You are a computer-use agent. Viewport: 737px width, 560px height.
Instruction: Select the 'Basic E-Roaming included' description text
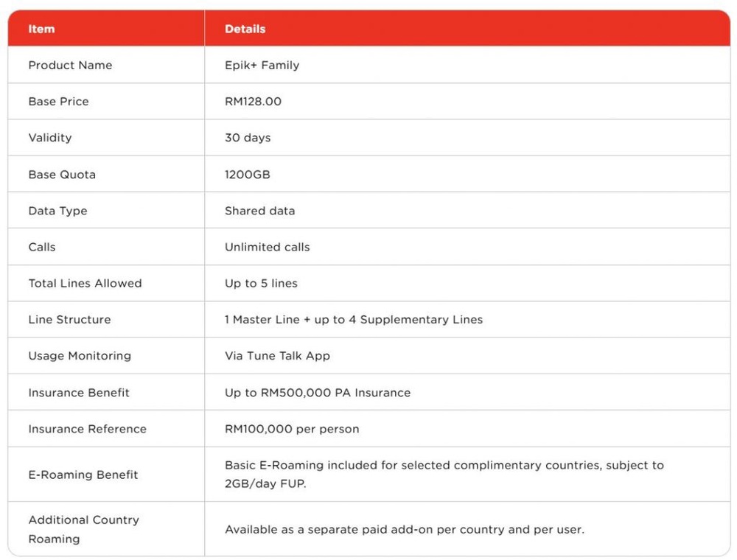click(444, 474)
